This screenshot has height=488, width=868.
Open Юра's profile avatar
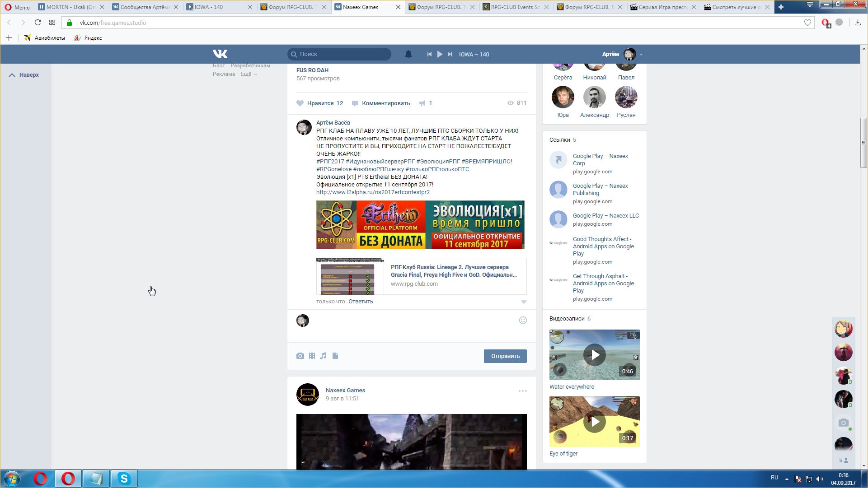[x=563, y=97]
